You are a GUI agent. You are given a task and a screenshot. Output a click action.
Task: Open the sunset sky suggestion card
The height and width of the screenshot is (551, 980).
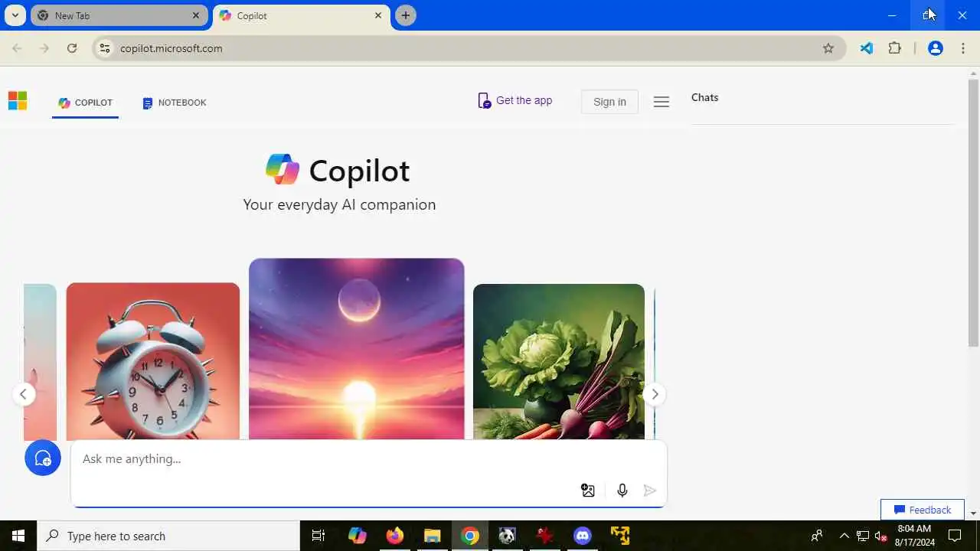(x=357, y=349)
